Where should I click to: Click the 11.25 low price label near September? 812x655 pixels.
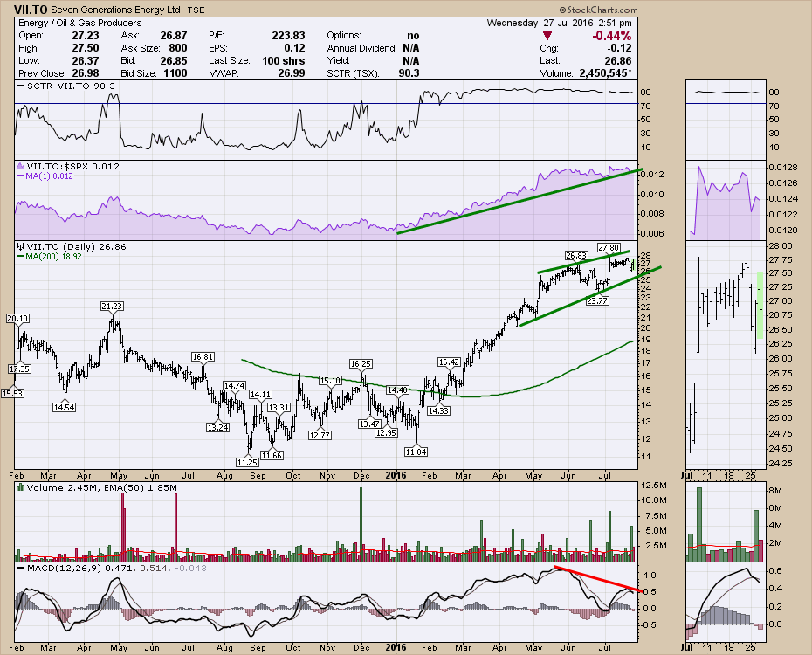[247, 462]
